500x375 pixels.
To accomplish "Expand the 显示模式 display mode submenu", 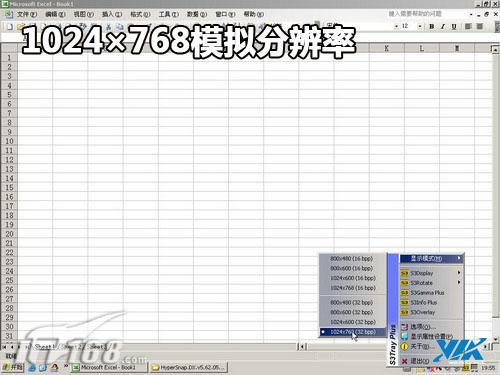I will [x=431, y=258].
